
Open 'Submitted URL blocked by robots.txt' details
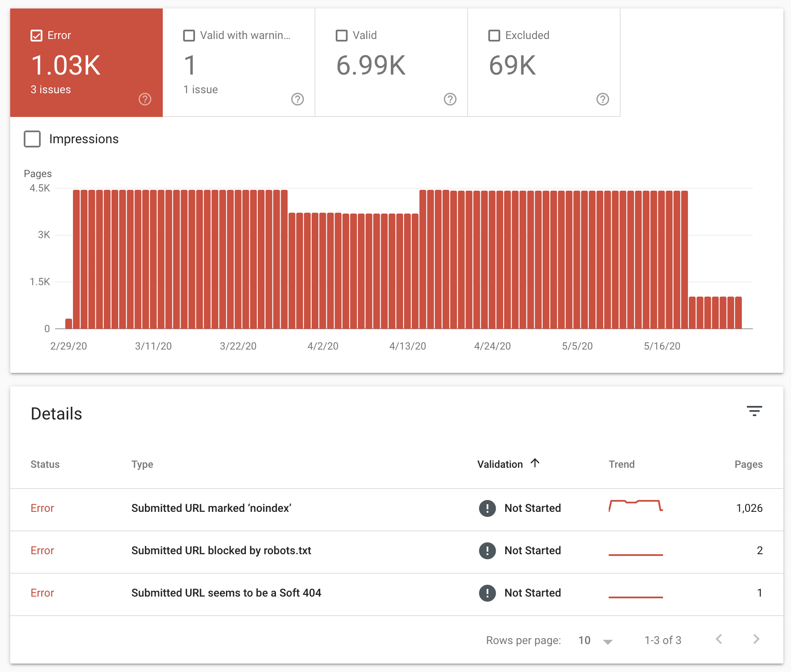(x=221, y=551)
